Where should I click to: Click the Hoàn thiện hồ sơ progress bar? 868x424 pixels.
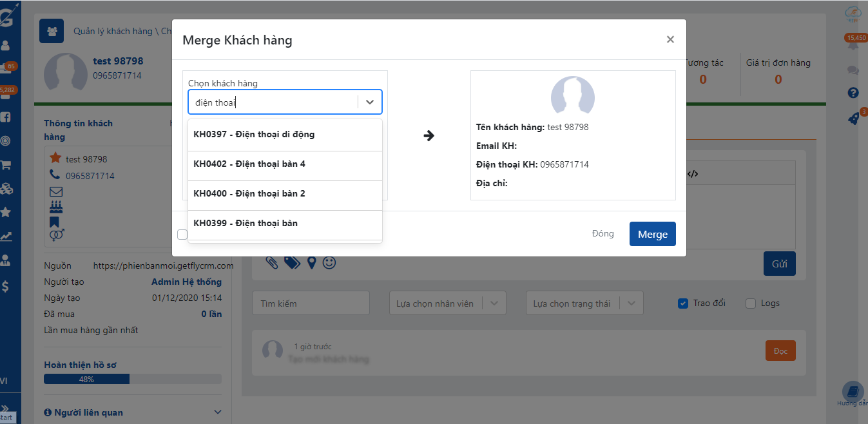point(132,380)
